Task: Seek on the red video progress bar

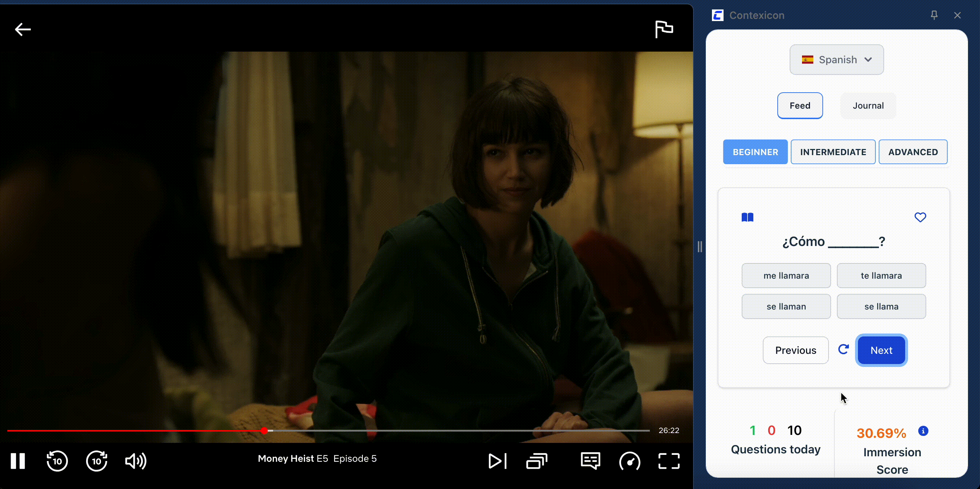Action: 328,431
